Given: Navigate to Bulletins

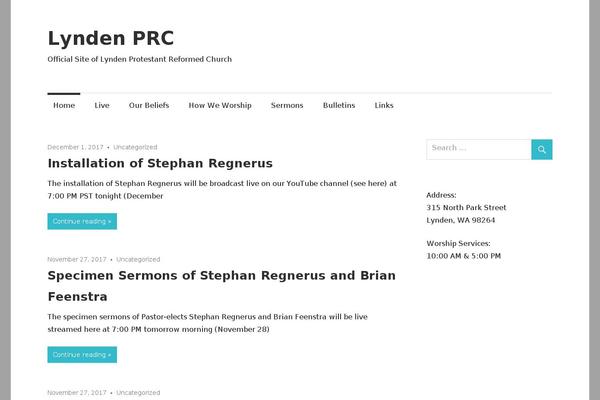Looking at the screenshot, I should pos(339,105).
